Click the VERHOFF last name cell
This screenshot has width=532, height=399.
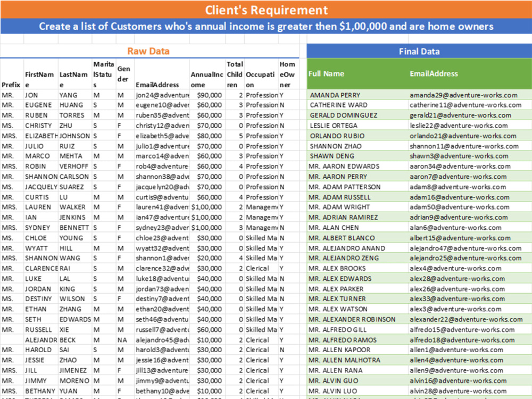(75, 166)
